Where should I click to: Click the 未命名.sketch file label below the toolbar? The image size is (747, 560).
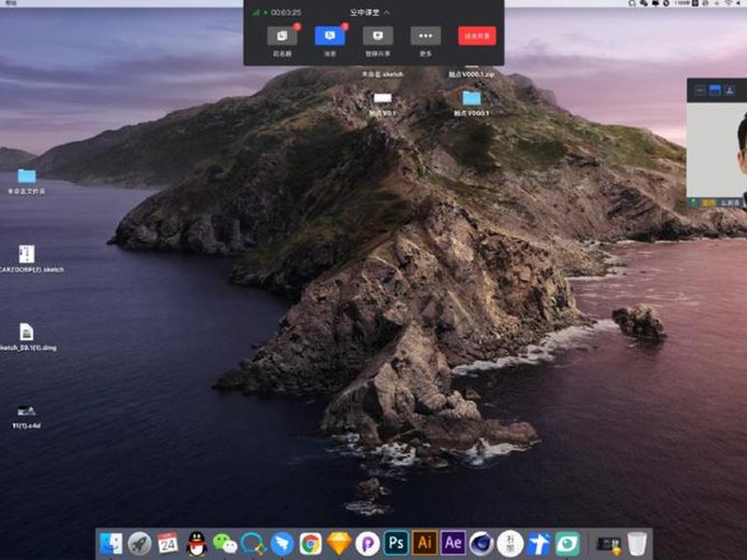(x=382, y=75)
